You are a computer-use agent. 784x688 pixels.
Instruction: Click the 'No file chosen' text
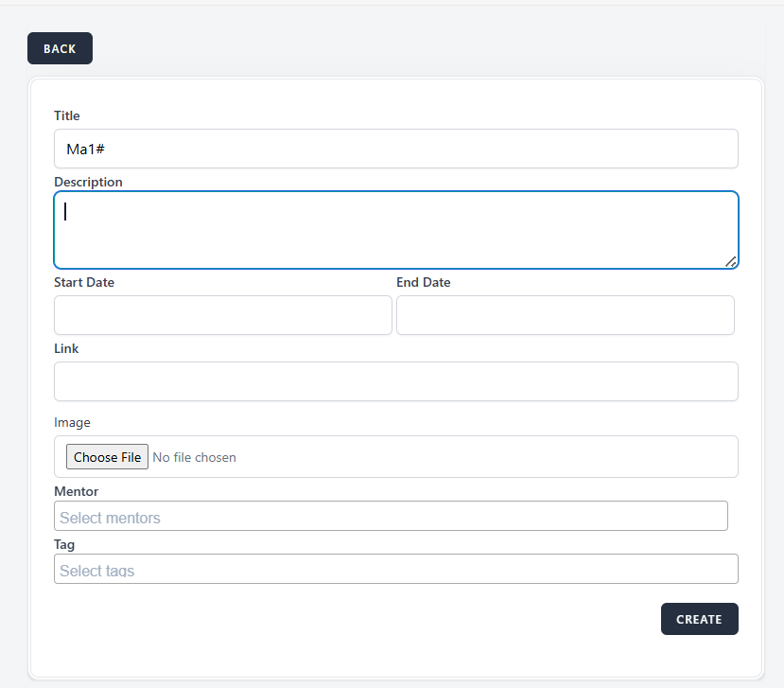194,457
